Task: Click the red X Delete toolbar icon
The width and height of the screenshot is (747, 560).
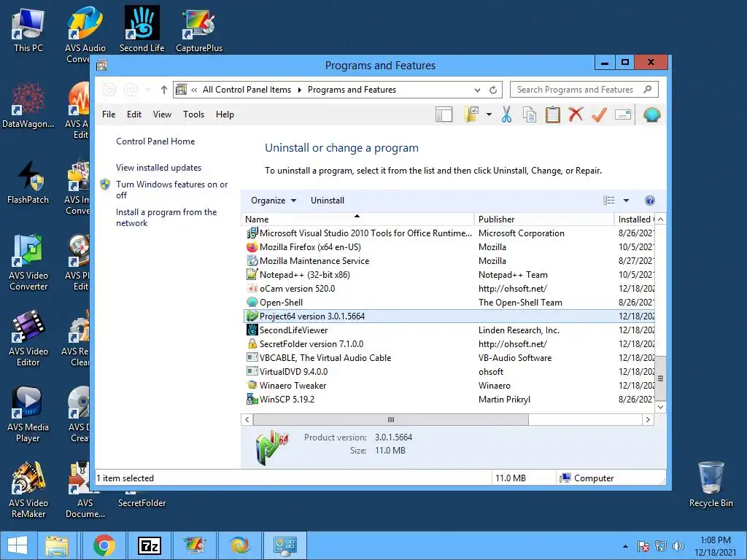Action: (x=576, y=114)
